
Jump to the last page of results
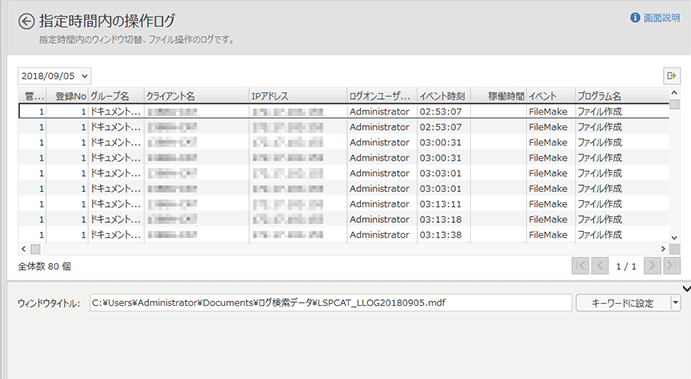tap(672, 266)
